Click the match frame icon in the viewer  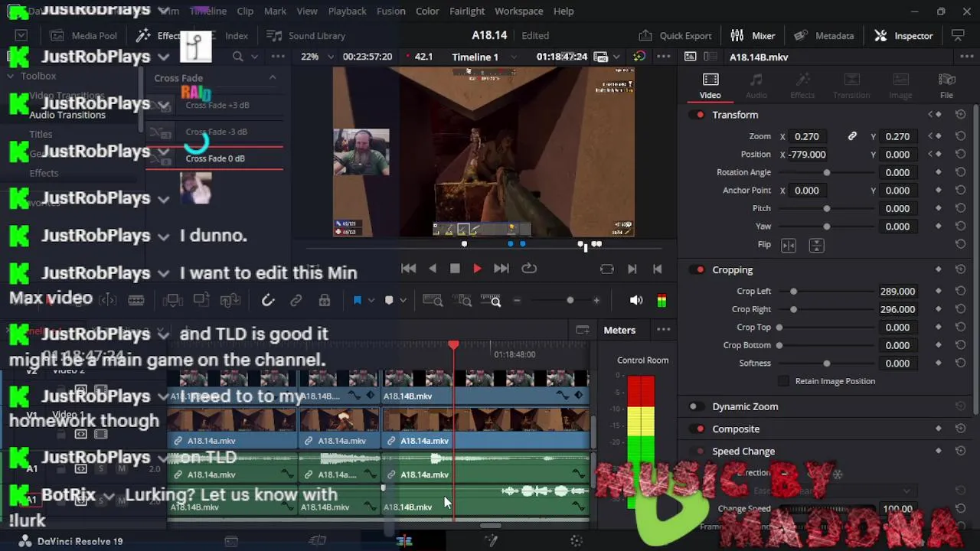coord(606,269)
